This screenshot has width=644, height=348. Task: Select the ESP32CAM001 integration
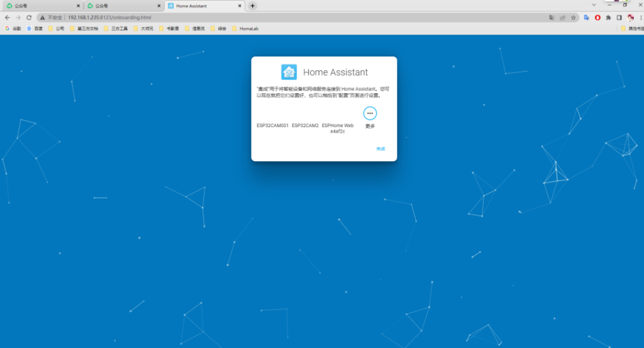273,125
